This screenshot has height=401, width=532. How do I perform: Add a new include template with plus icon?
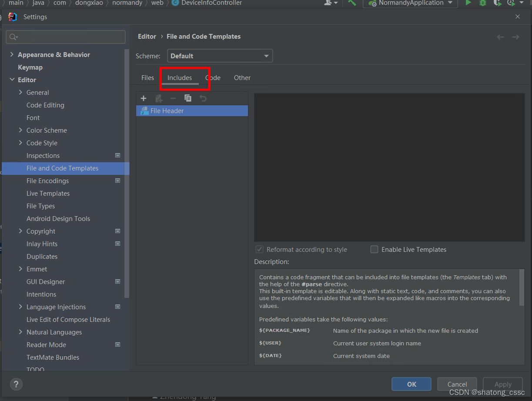pyautogui.click(x=144, y=98)
